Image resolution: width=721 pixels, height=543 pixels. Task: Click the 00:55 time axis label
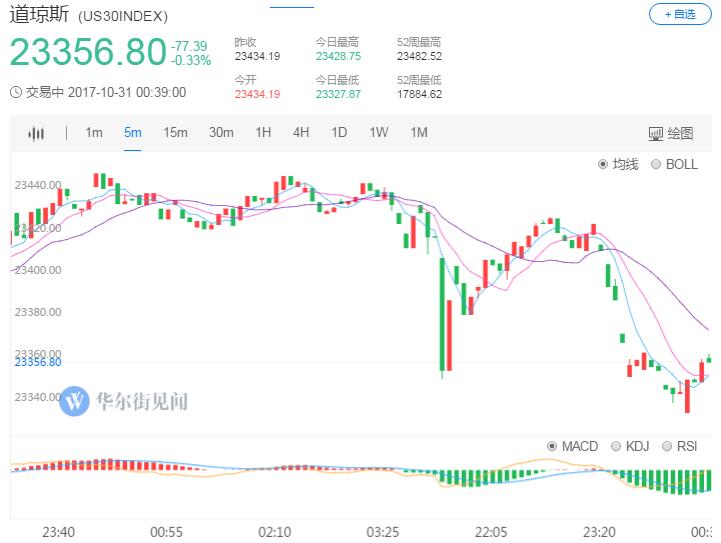point(166,532)
